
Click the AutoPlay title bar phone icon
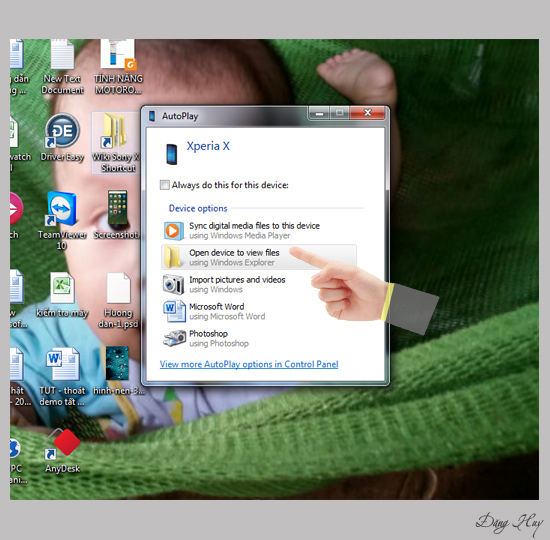point(152,116)
